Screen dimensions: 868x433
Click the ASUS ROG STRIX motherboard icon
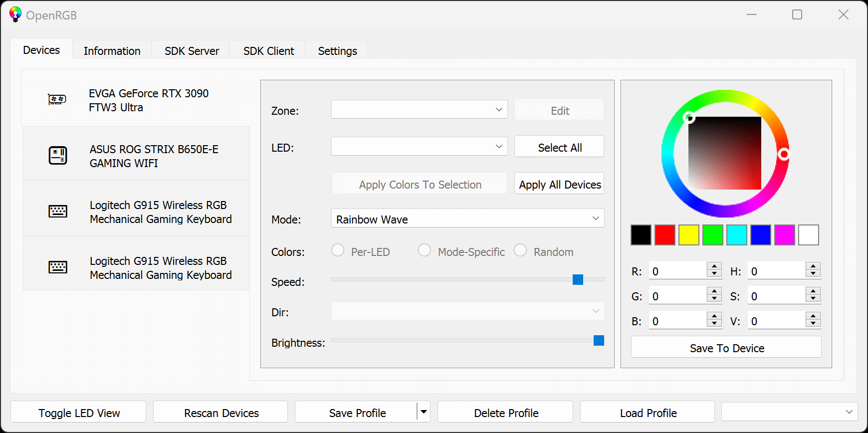58,155
